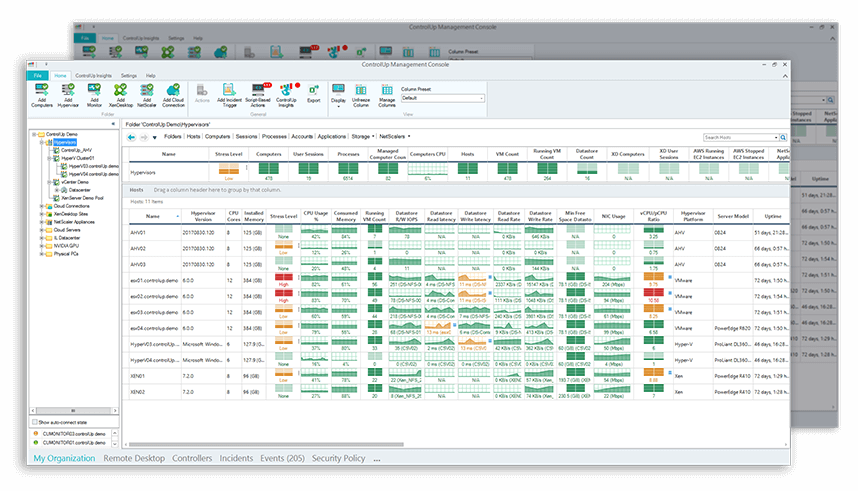The height and width of the screenshot is (491, 858).
Task: Click the Stress Level column header in hosts grid
Action: pyautogui.click(x=283, y=216)
